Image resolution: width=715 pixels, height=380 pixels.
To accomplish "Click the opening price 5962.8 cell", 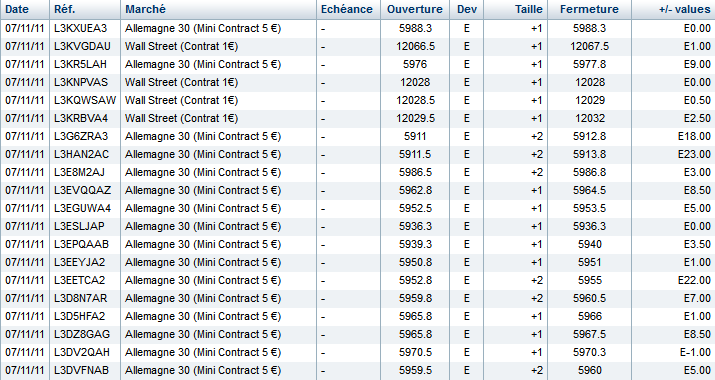I will (415, 190).
